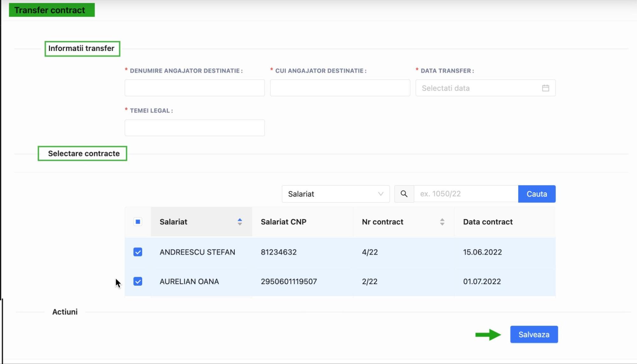
Task: Click the Salariat CNP column header
Action: 302,222
